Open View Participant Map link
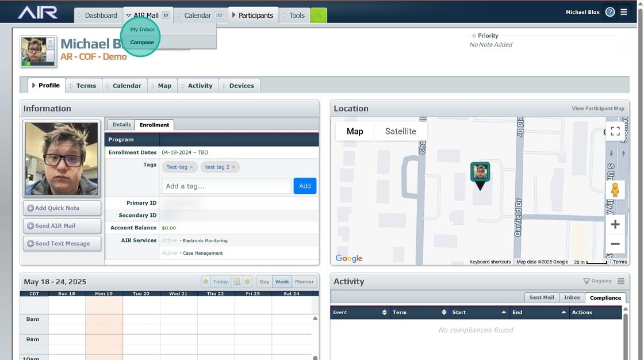 [597, 109]
